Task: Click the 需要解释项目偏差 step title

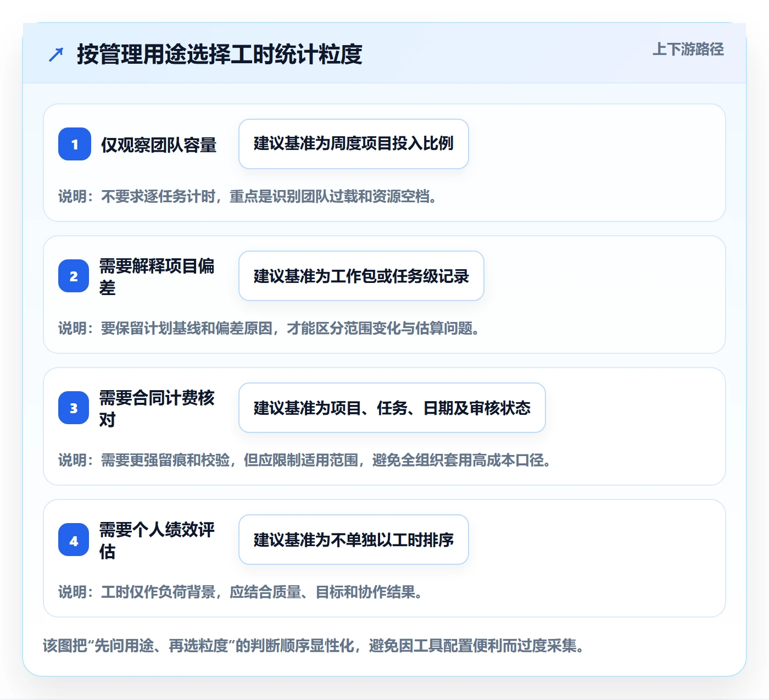Action: pyautogui.click(x=157, y=276)
